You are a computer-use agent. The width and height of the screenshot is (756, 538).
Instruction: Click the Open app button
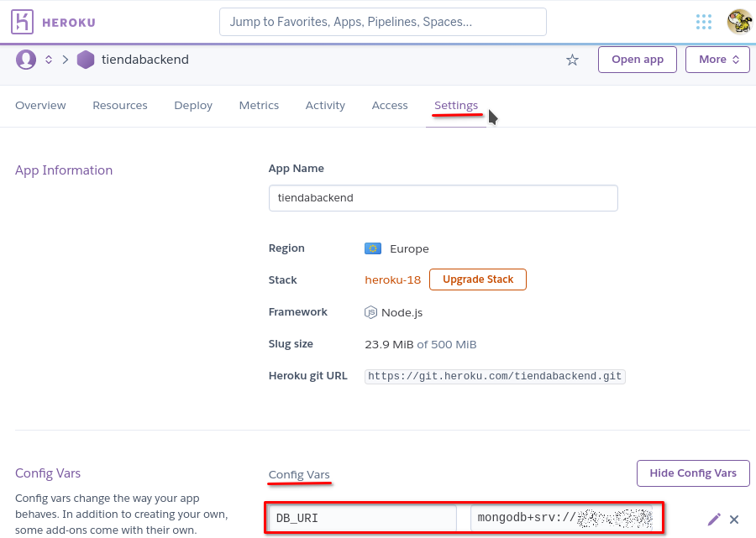point(638,60)
